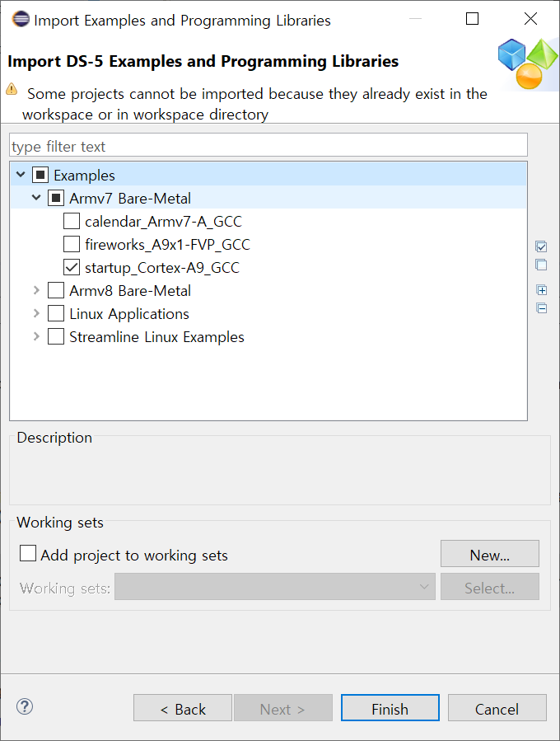Click the Finish button

[x=390, y=708]
